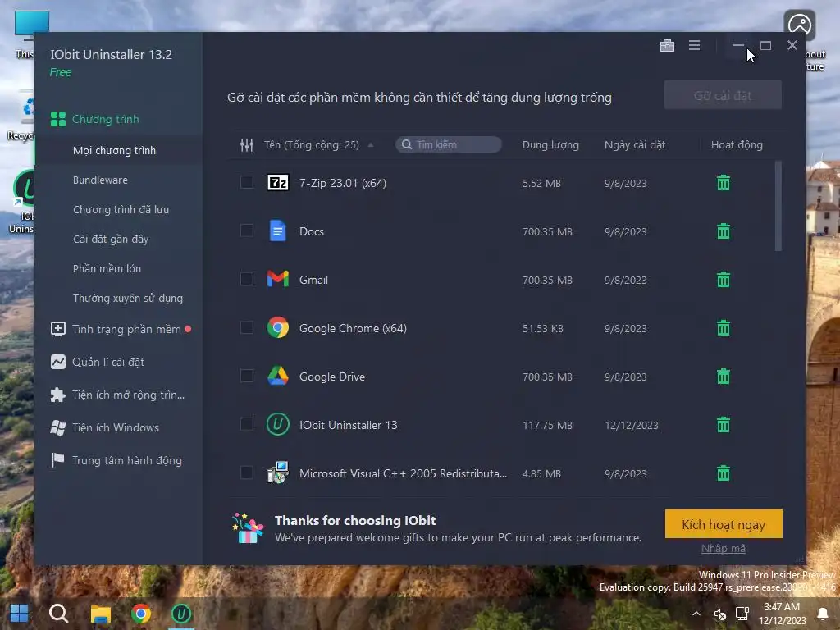Click the network icon in the system tray
Image resolution: width=840 pixels, height=630 pixels.
[742, 614]
